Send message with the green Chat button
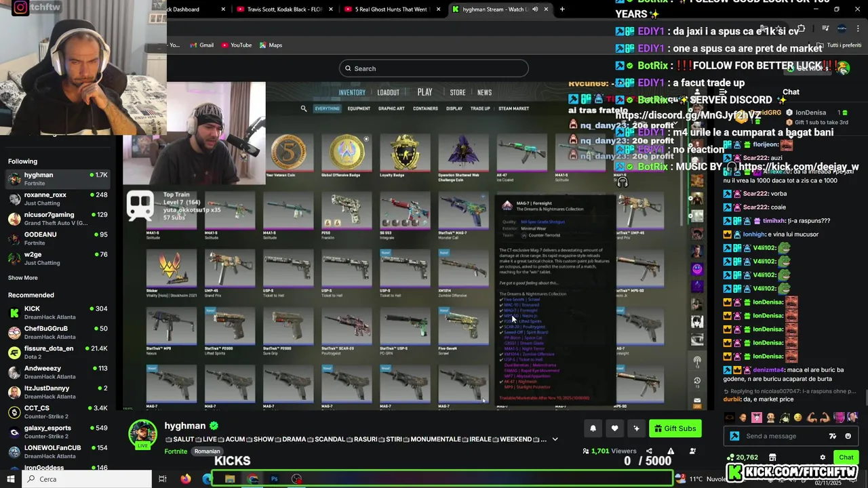Viewport: 868px width, 488px height. pos(846,457)
